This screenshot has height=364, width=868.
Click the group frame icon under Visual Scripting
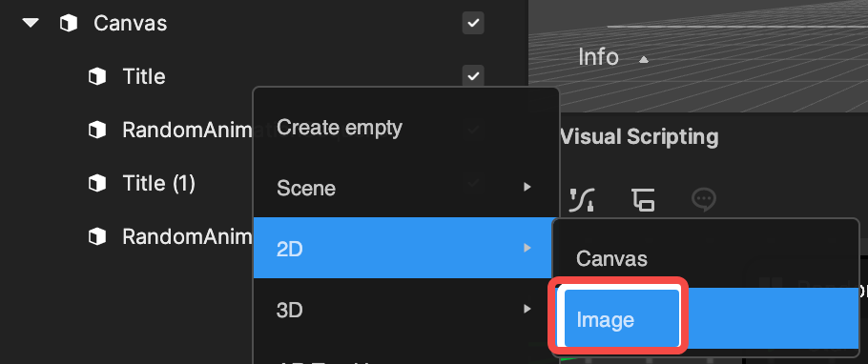[643, 200]
